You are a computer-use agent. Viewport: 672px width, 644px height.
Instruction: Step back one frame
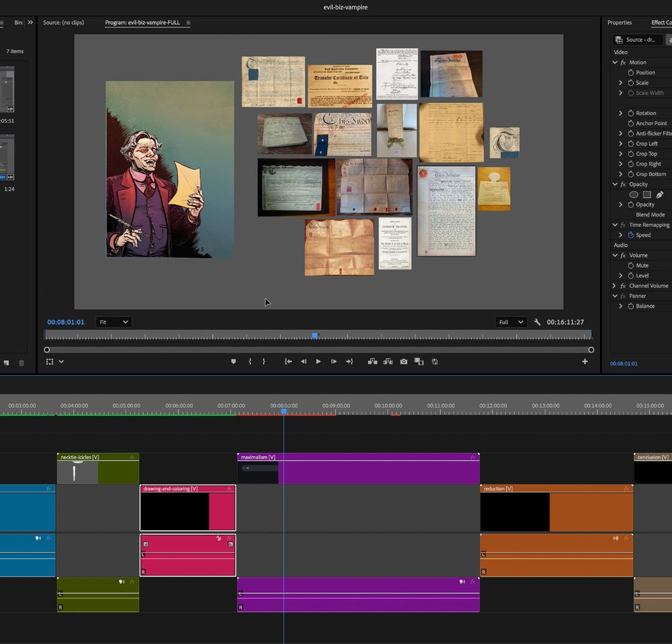pos(304,362)
